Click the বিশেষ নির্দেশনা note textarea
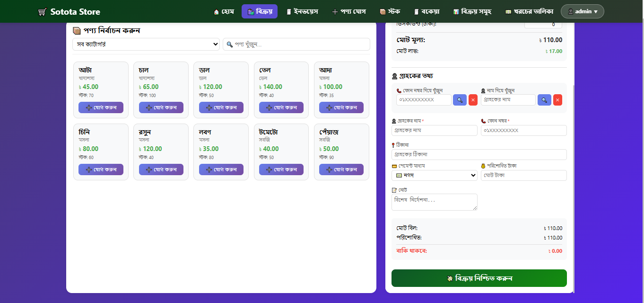This screenshot has height=303, width=644. (x=435, y=202)
